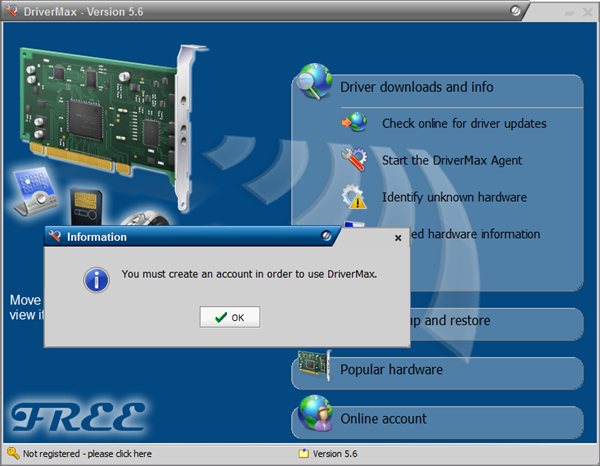Select the Identify unknown hardware text

(454, 197)
